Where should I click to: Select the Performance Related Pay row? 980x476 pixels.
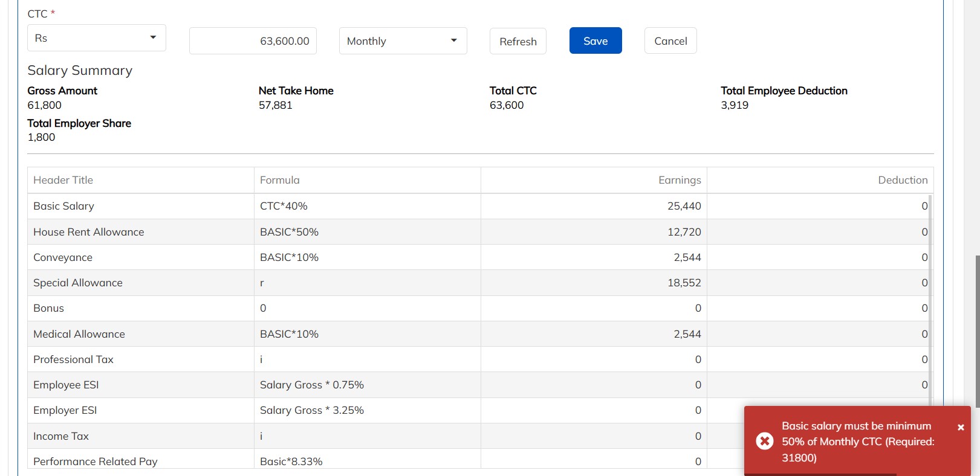(95, 462)
